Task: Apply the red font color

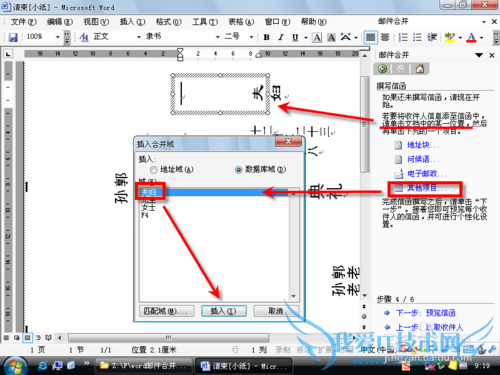Action: pyautogui.click(x=471, y=37)
